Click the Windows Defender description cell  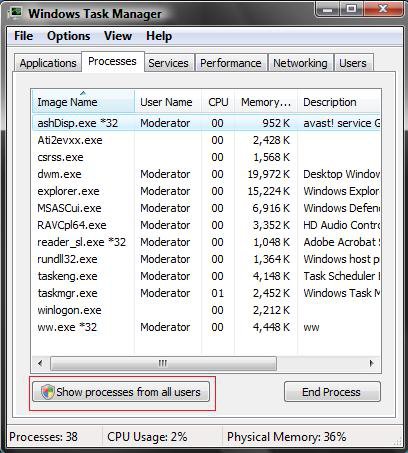point(341,208)
